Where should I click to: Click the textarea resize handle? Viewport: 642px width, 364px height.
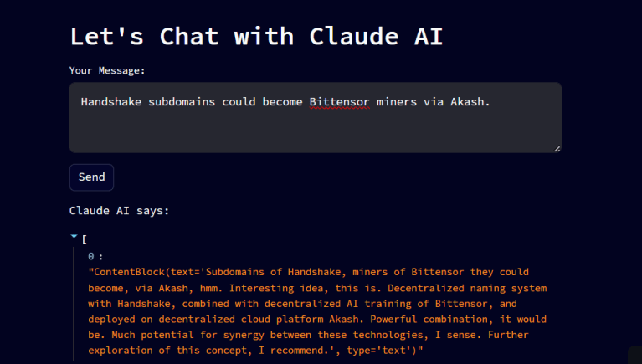point(556,147)
